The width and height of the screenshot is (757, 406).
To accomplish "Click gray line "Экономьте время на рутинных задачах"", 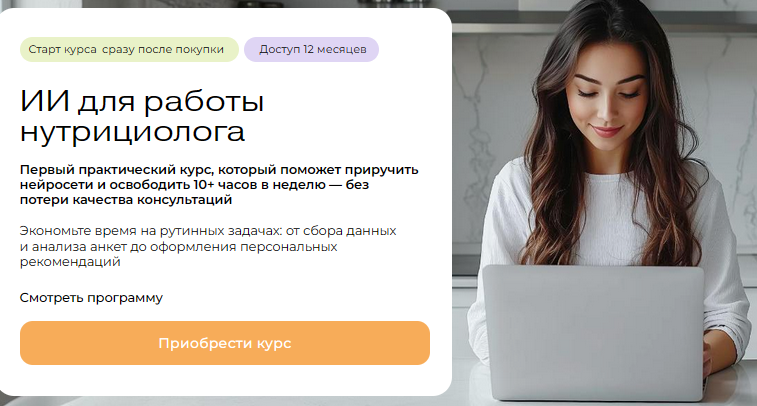I will 208,231.
